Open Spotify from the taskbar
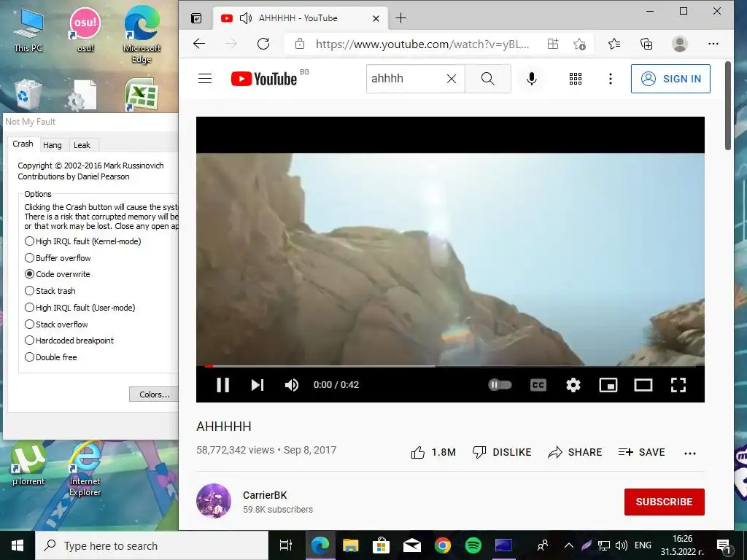The height and width of the screenshot is (560, 747). pyautogui.click(x=473, y=545)
